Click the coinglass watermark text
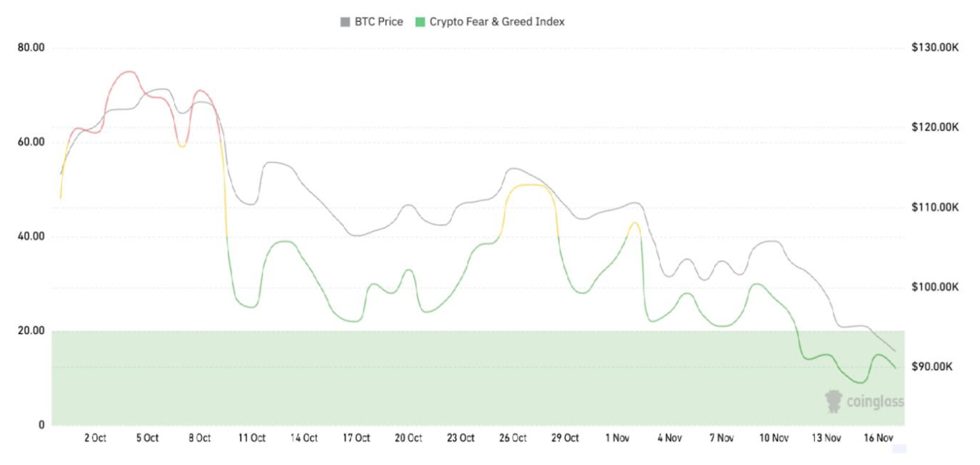The width and height of the screenshot is (980, 465). [x=875, y=402]
